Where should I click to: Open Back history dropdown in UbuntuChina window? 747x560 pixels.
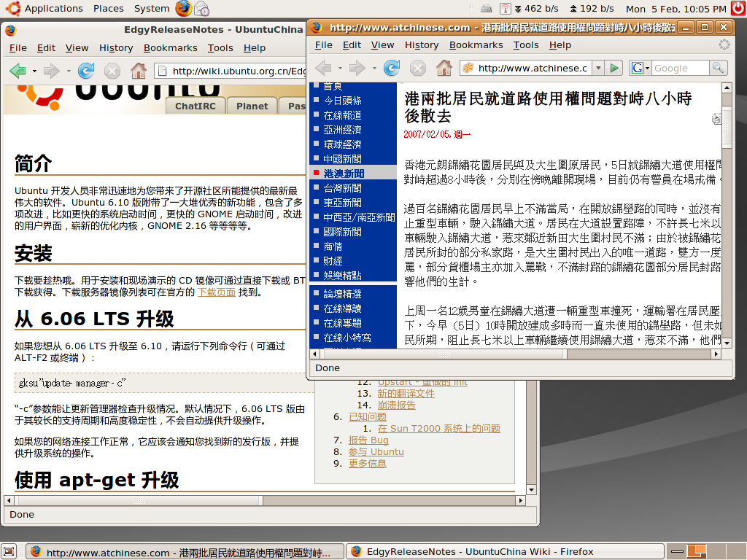click(34, 71)
